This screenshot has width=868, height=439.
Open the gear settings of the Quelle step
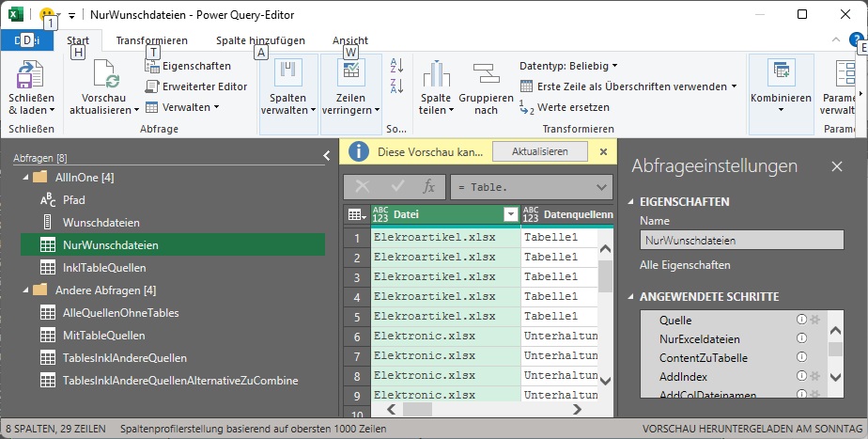(x=814, y=320)
